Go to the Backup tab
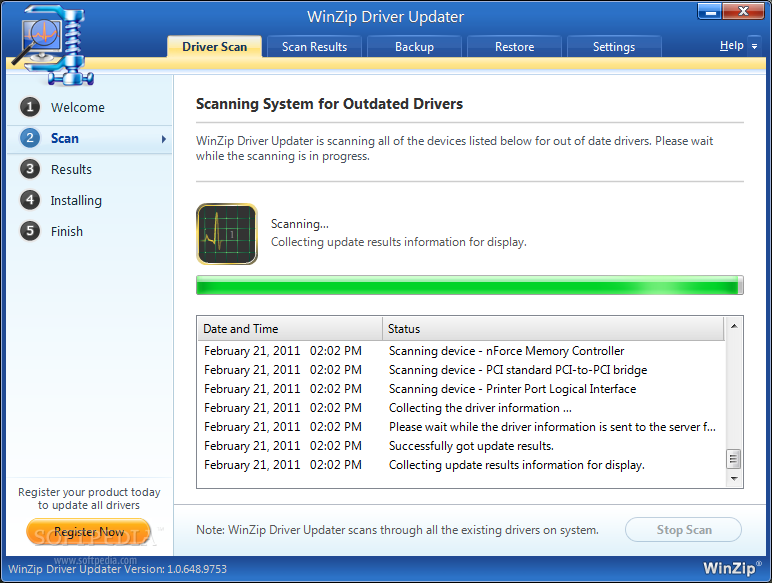The width and height of the screenshot is (772, 583). [414, 47]
